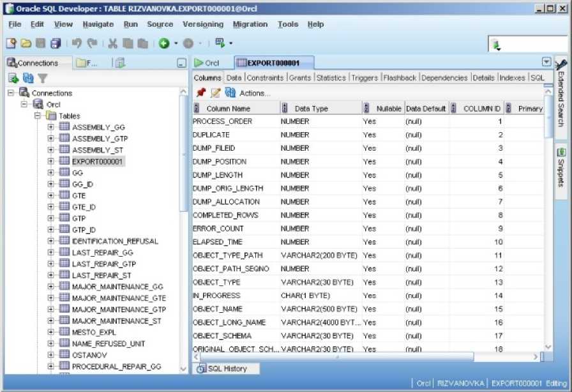Image resolution: width=572 pixels, height=392 pixels.
Task: Click the Cut scissors icon
Action: point(113,43)
